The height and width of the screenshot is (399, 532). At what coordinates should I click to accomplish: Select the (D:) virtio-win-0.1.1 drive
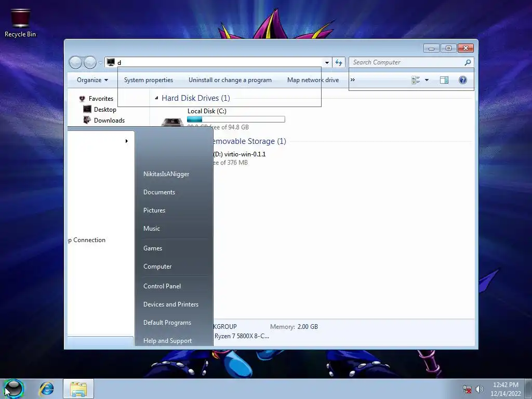tap(239, 154)
